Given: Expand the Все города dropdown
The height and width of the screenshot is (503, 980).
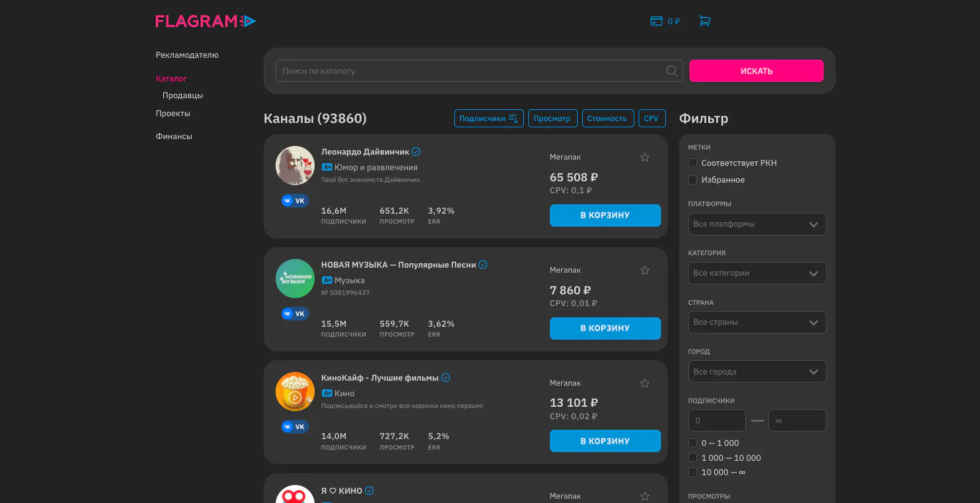Looking at the screenshot, I should tap(757, 371).
